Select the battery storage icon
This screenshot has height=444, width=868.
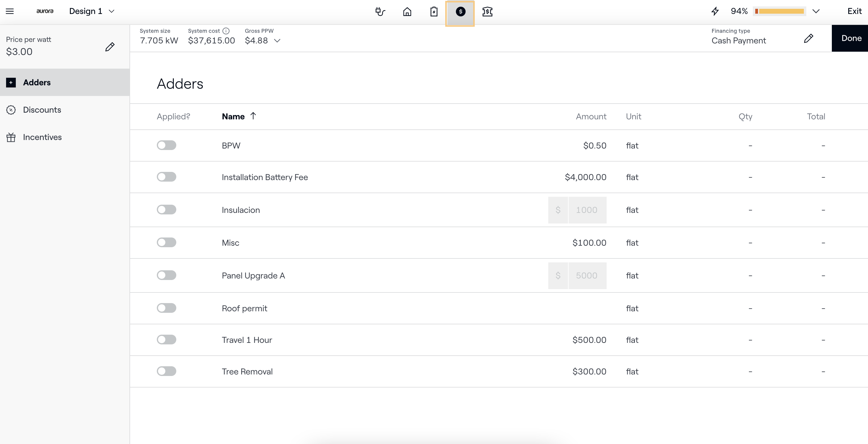(x=434, y=12)
